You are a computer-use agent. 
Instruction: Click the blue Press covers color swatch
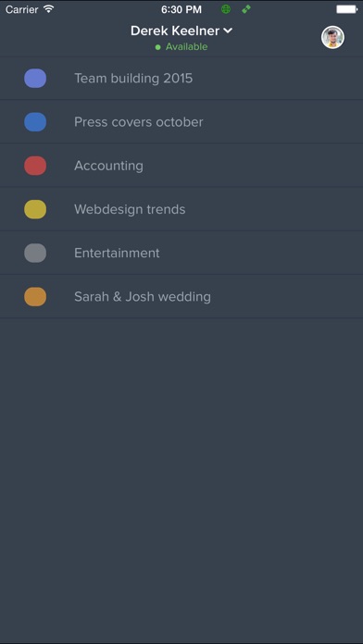[x=35, y=122]
